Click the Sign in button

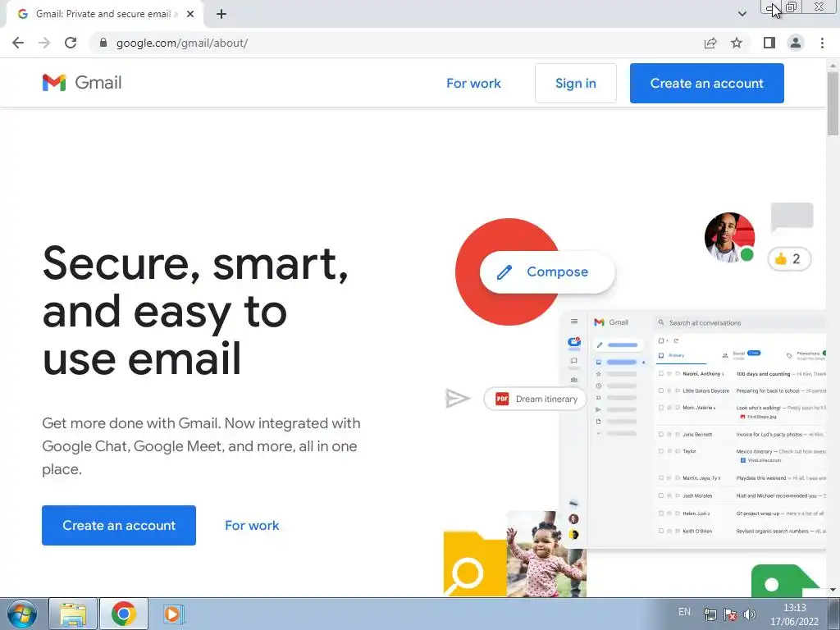(575, 83)
